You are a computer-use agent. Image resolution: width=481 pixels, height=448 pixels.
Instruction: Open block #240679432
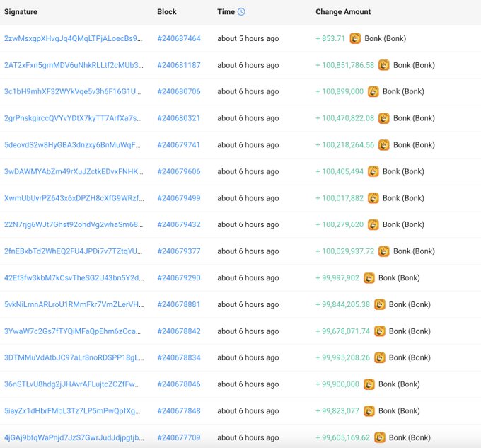click(x=179, y=224)
